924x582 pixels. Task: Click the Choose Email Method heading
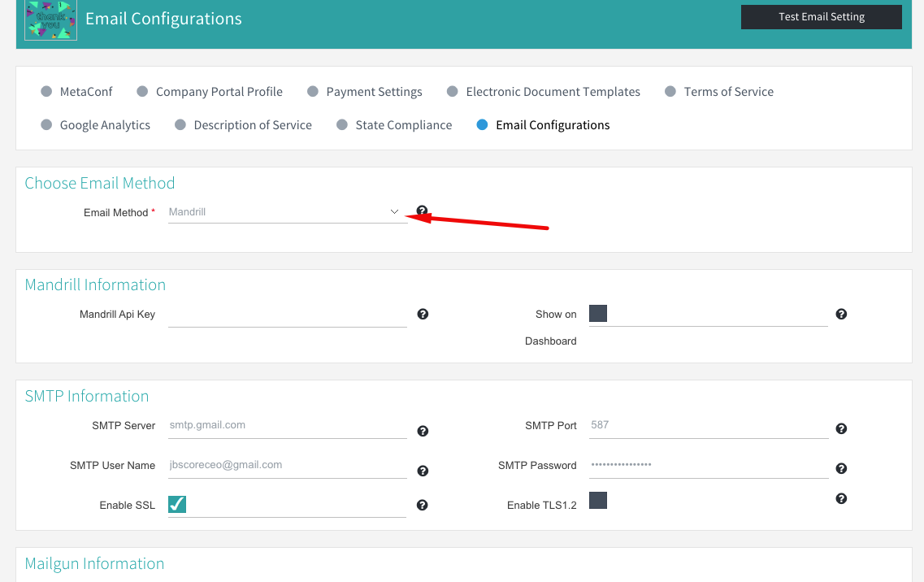click(x=100, y=183)
